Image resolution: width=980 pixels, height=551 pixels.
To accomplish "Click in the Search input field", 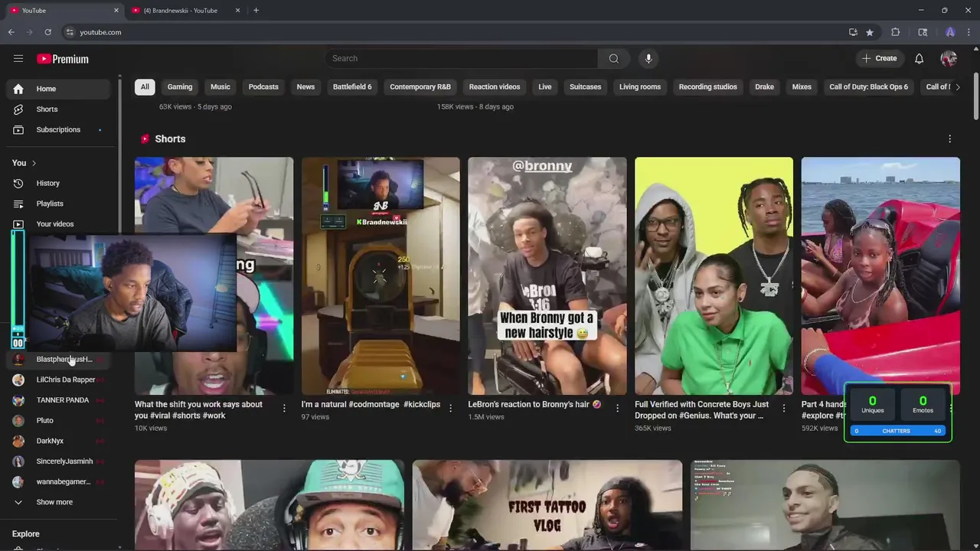I will [461, 59].
